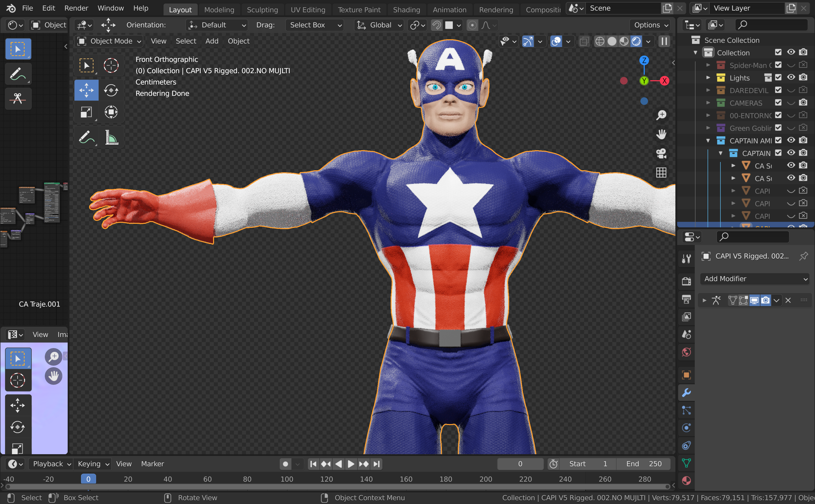Disable CAMERAS collection render camera icon
Image resolution: width=815 pixels, height=504 pixels.
[803, 103]
